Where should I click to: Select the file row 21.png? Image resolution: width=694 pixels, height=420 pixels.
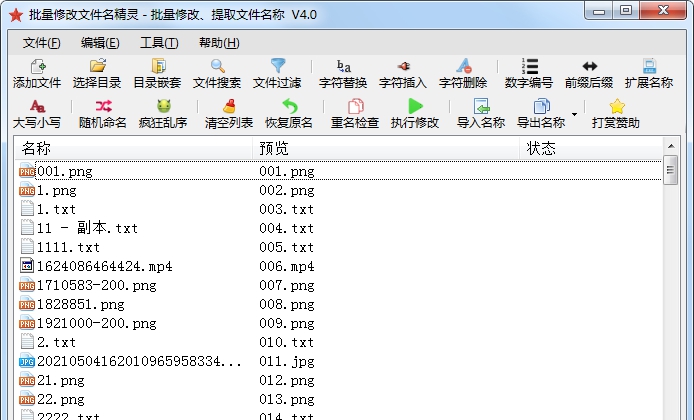(x=340, y=381)
